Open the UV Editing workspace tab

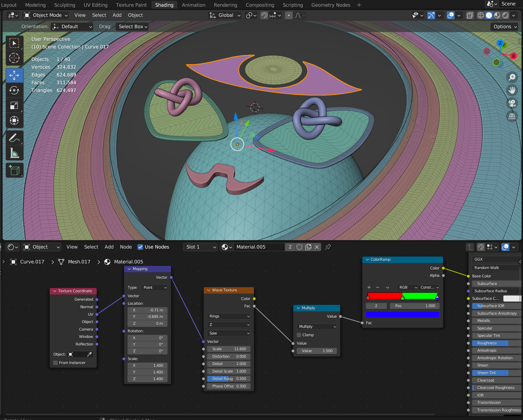coord(95,5)
